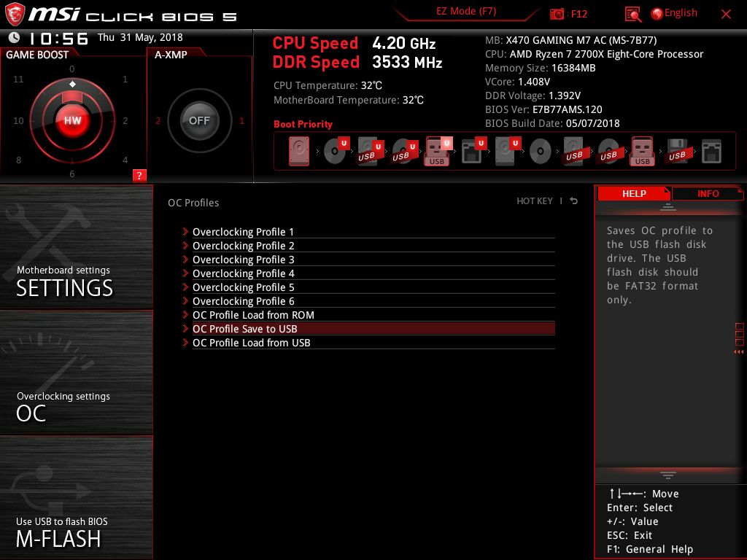747x560 pixels.
Task: Select the UEFI hard disk icon without USB ribbon
Action: point(508,151)
